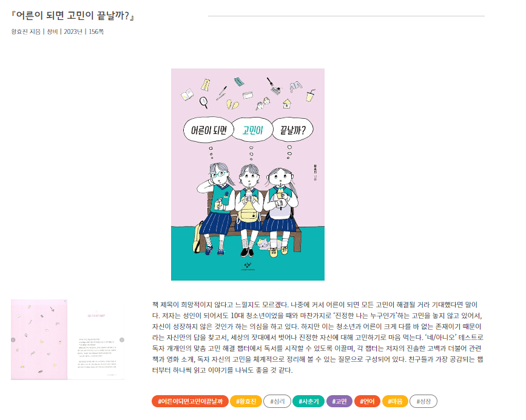The width and height of the screenshot is (526, 420).
Task: Select the #성장 outlined tag
Action: click(x=423, y=401)
